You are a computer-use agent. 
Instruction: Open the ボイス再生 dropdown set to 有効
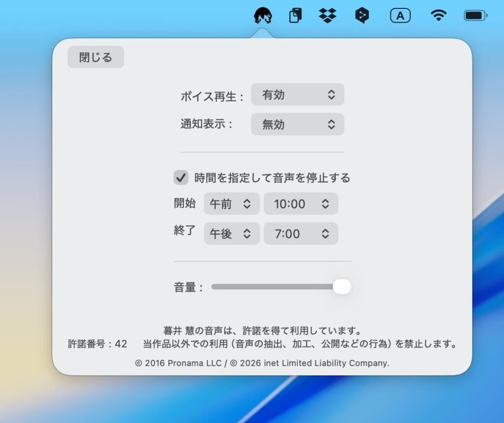tap(297, 95)
